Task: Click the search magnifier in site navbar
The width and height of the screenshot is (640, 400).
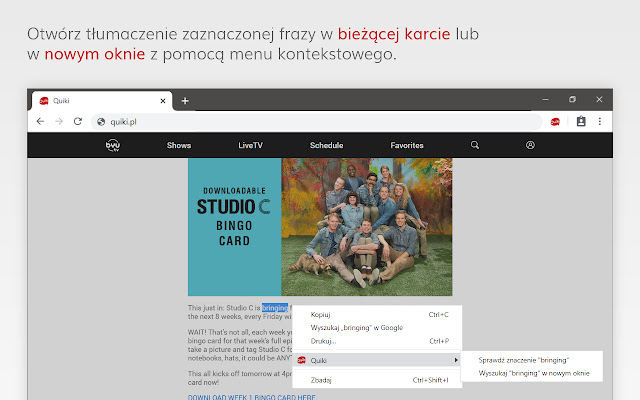Action: 475,145
